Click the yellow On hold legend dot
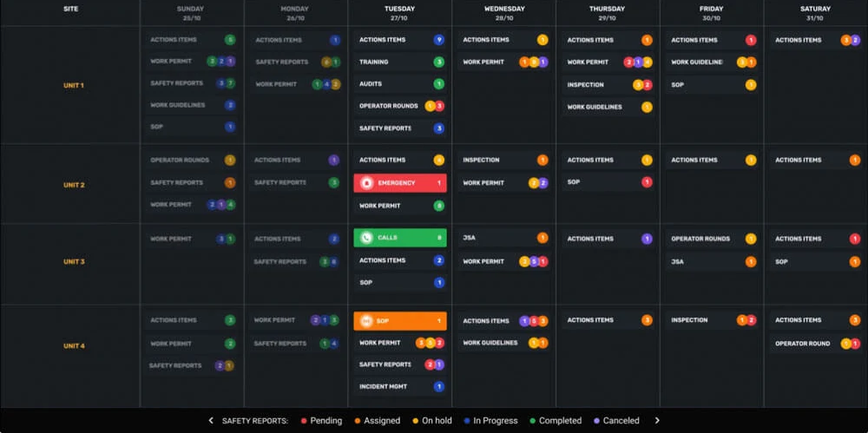 click(x=415, y=421)
